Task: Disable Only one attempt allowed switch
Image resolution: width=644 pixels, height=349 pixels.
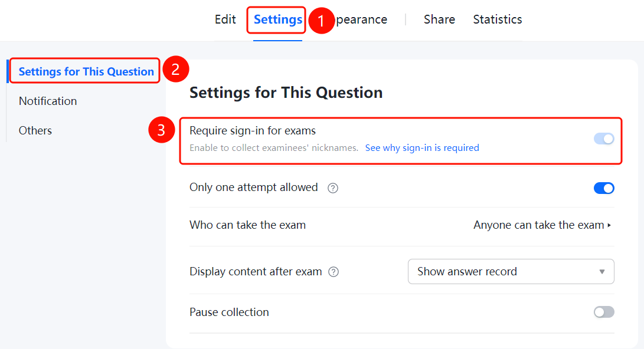Action: pos(604,188)
